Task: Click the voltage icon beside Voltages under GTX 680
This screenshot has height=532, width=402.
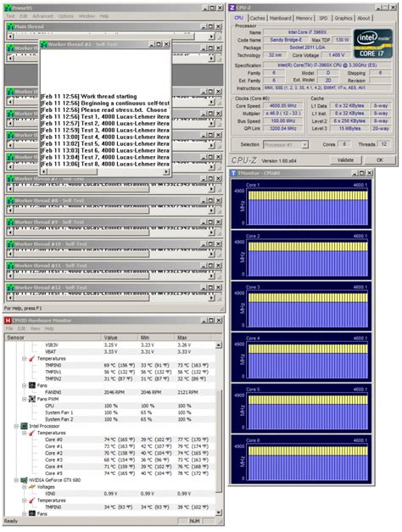Action: [32, 487]
